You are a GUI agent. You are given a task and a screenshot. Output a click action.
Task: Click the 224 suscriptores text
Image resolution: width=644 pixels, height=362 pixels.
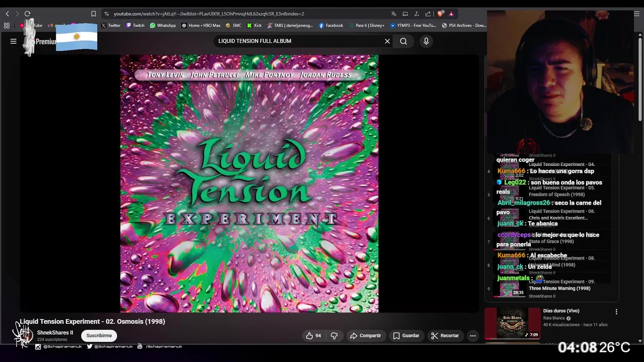(x=52, y=340)
